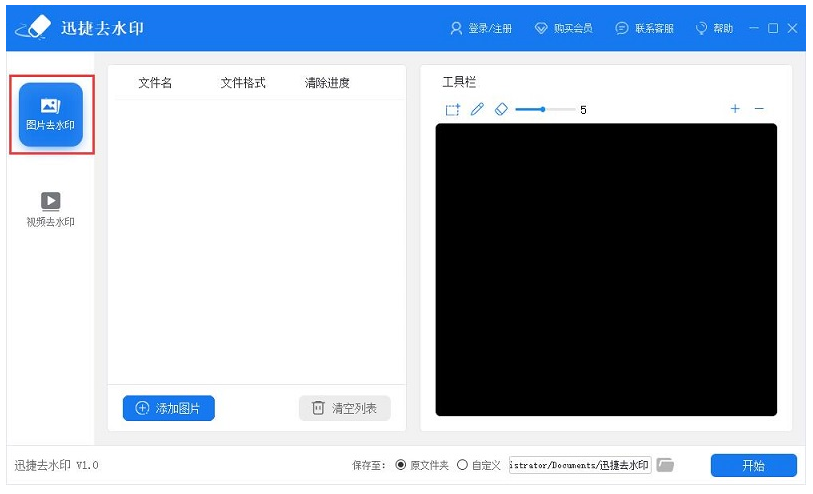The image size is (813, 494).
Task: Zoom in with the plus icon
Action: 735,108
